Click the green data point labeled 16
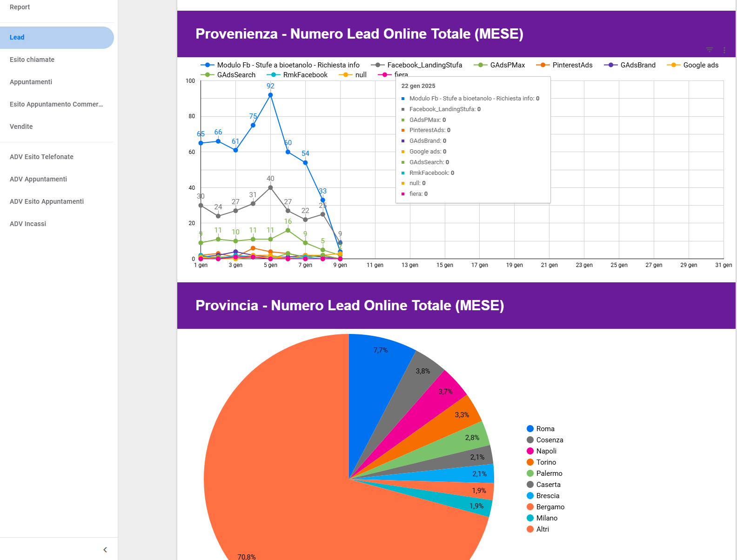Image resolution: width=737 pixels, height=560 pixels. [288, 230]
